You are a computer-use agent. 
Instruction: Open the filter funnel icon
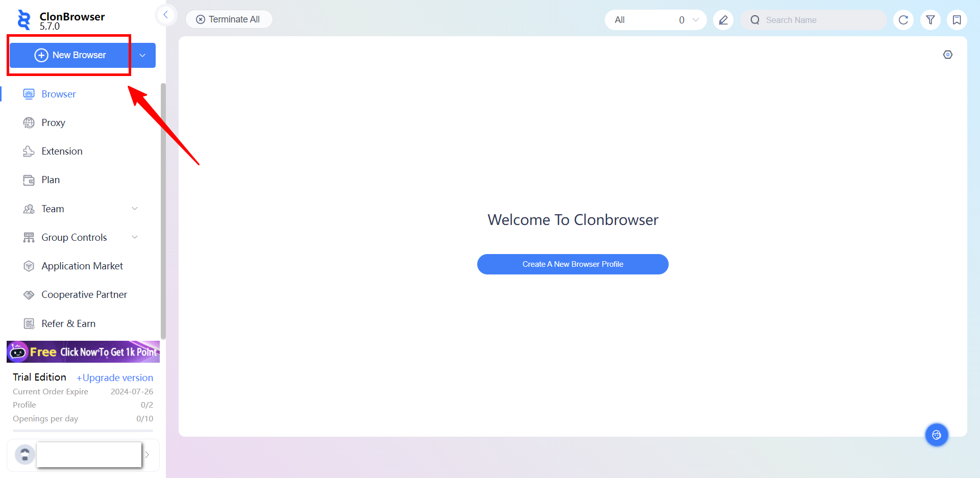(930, 20)
